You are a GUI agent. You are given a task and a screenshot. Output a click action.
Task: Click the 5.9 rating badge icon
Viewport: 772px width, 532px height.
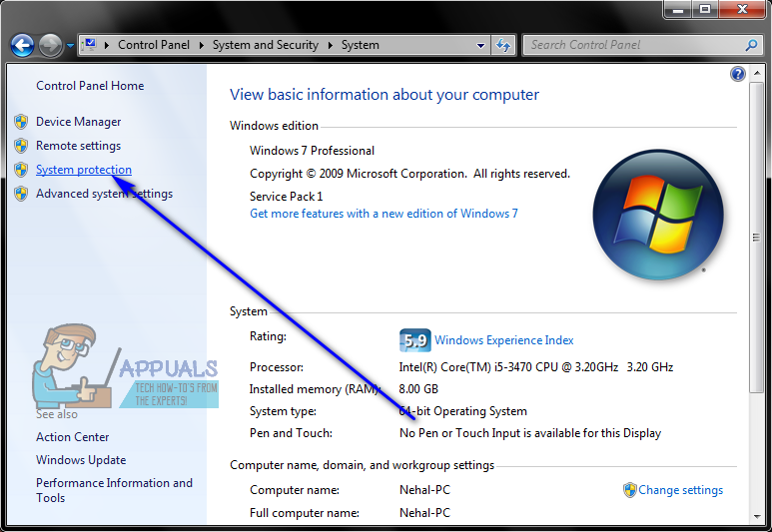[x=415, y=340]
